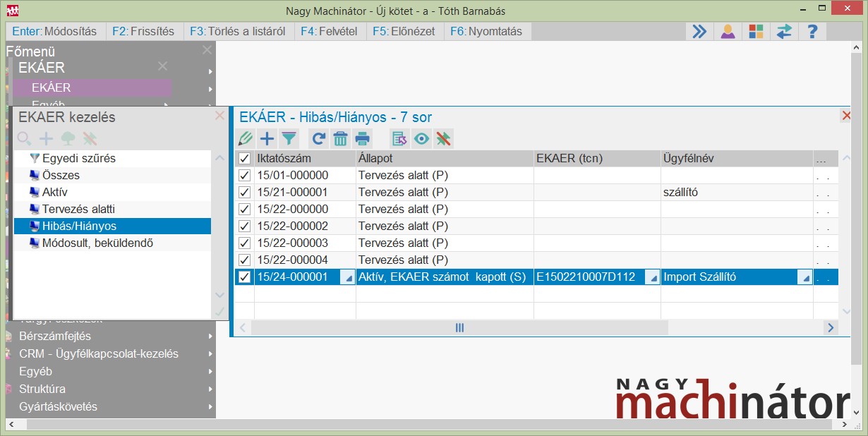Screen dimensions: 868x436
Task: Select Egyedi szűrés filter in the list
Action: (x=112, y=159)
